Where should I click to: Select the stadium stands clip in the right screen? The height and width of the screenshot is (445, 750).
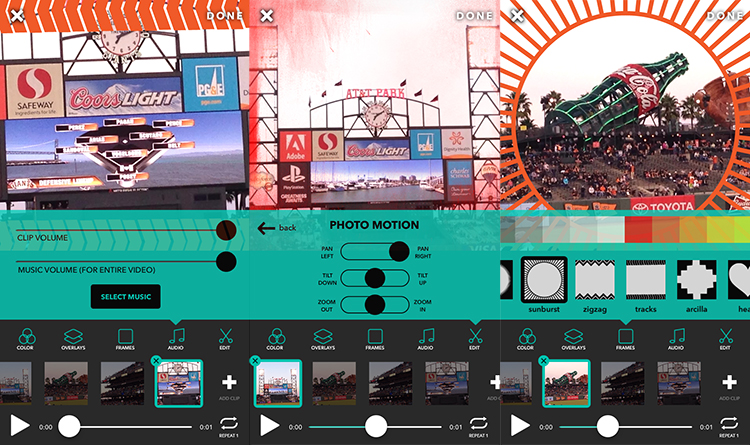tap(622, 383)
